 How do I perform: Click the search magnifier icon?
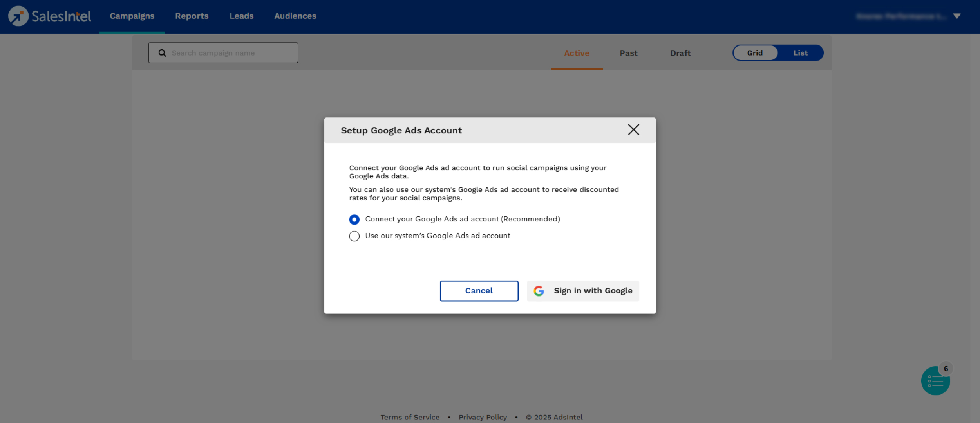pos(162,53)
